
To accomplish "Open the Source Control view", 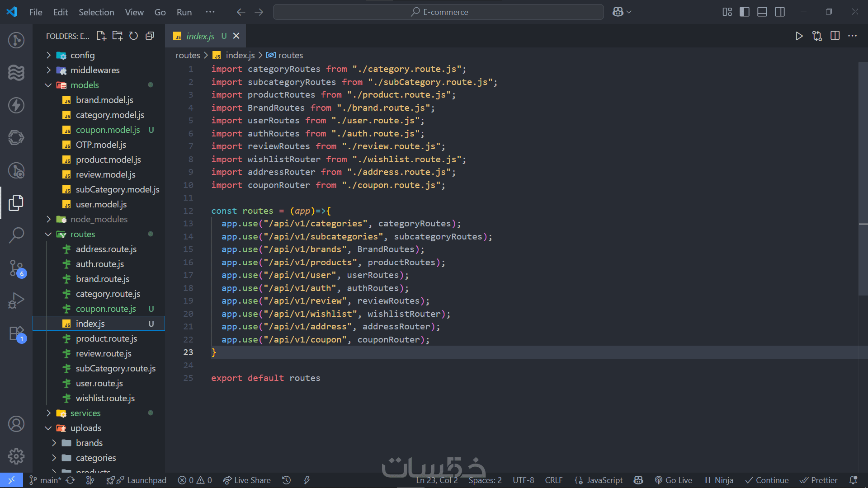I will (16, 268).
